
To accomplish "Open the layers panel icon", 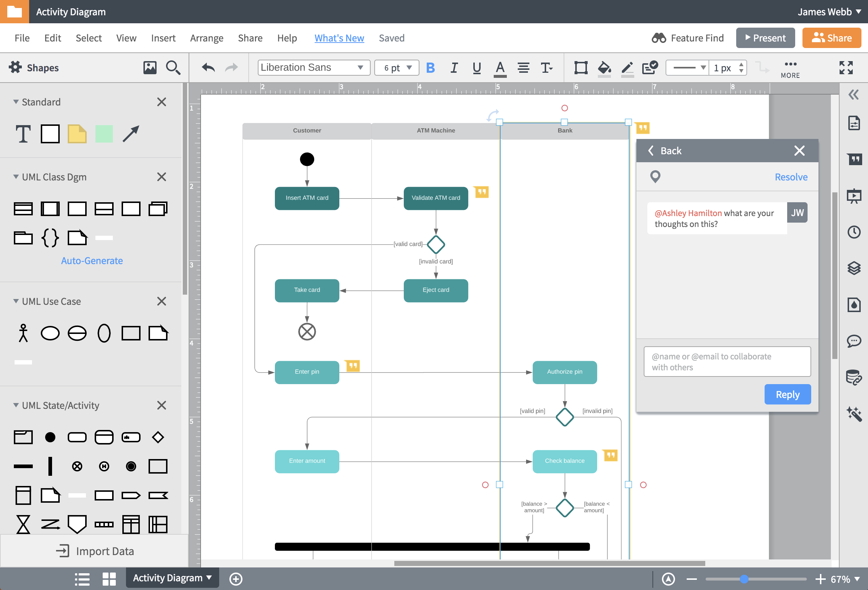I will pos(854,268).
